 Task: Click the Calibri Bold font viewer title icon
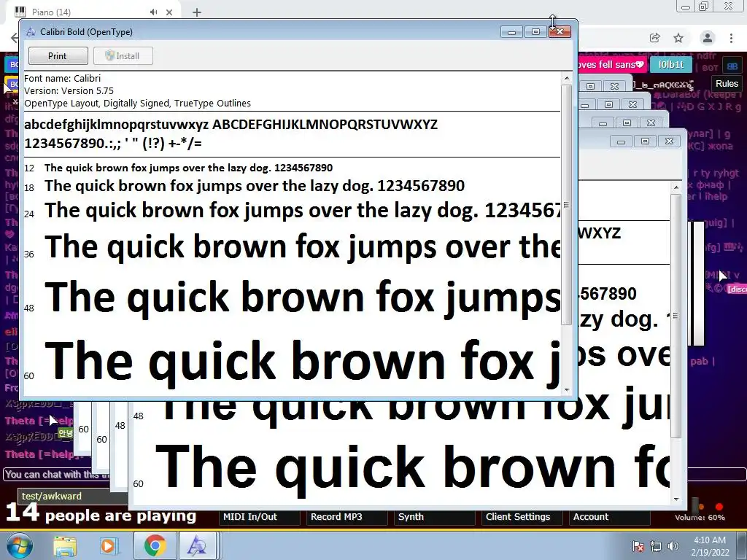coord(31,32)
